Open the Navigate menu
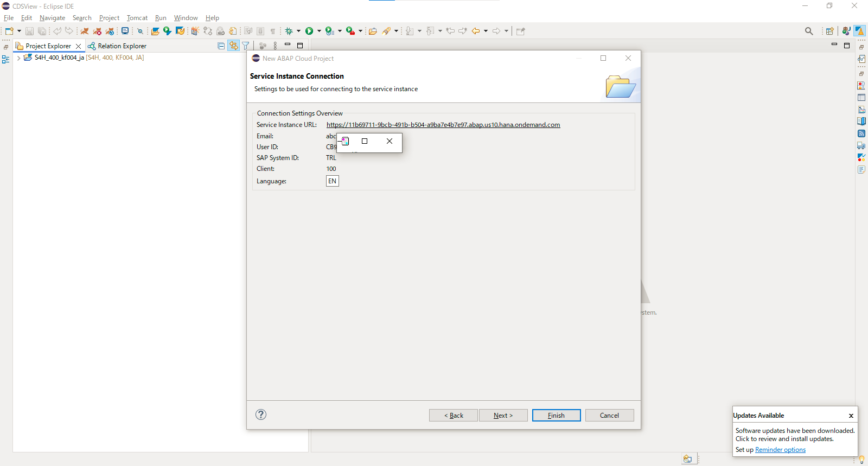This screenshot has height=466, width=868. [x=52, y=18]
